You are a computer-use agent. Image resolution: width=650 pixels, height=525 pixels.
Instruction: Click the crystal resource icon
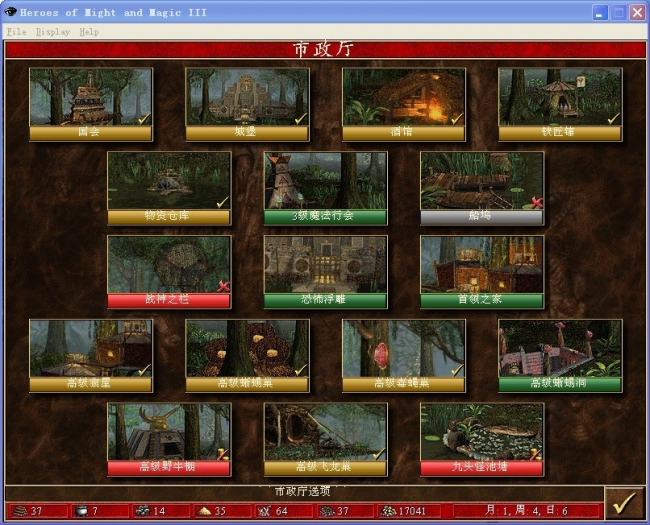pos(264,511)
